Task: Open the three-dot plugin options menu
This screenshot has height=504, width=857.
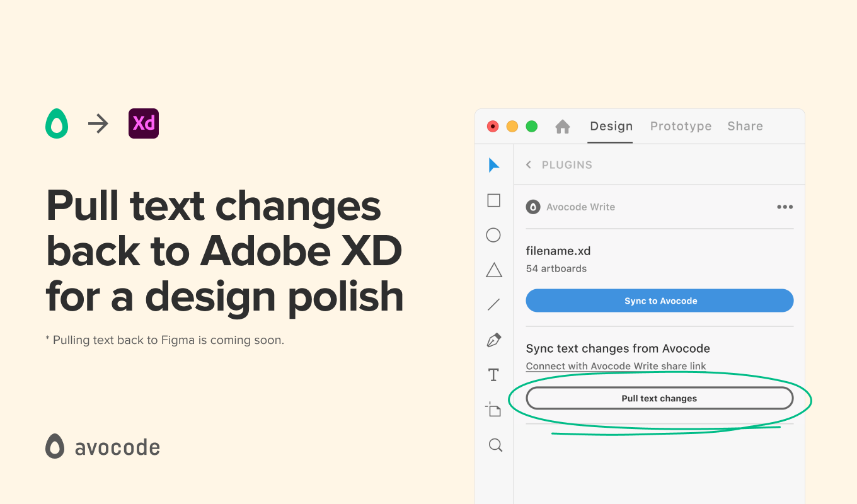Action: click(785, 207)
